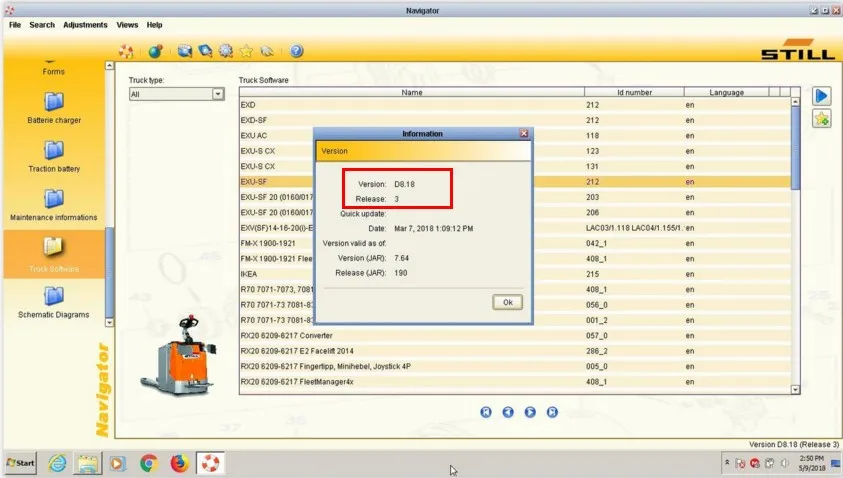Launch Google Chrome from the taskbar

pos(149,463)
